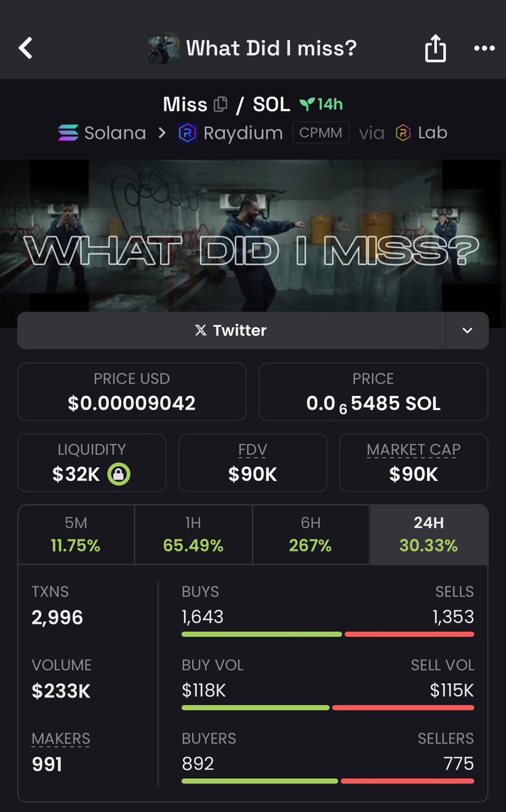506x812 pixels.
Task: Open the three-dot more options menu
Action: pyautogui.click(x=484, y=49)
